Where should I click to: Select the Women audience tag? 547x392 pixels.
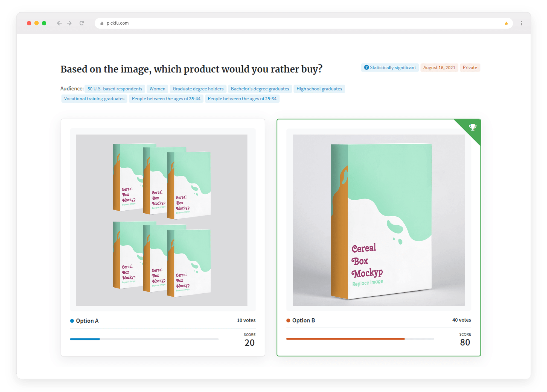point(157,89)
